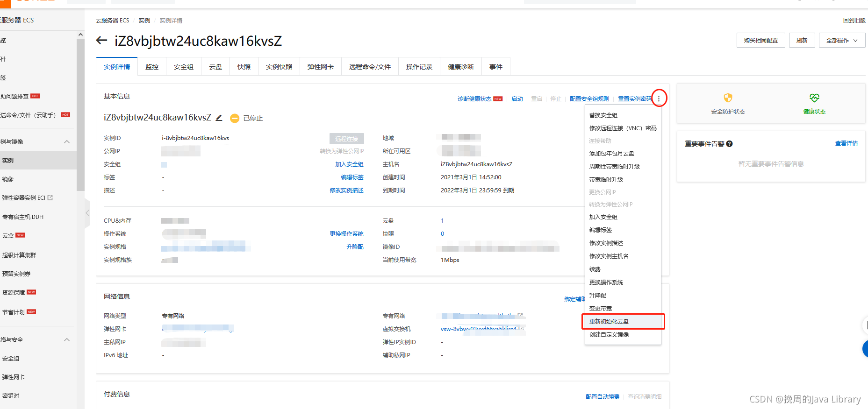Switch to the 弹性网卡 tab

tap(321, 67)
